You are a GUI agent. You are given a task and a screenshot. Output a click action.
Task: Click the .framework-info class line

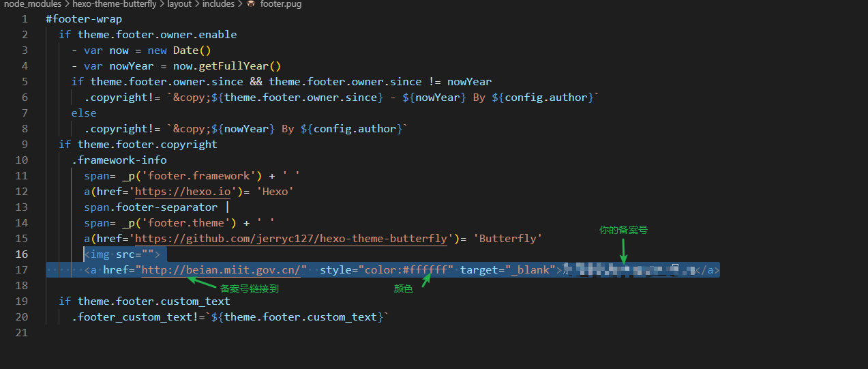pos(119,160)
